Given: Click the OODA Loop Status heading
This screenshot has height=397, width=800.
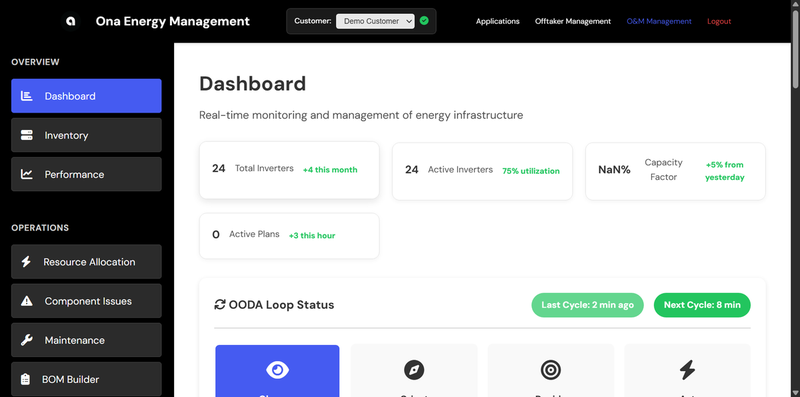Looking at the screenshot, I should [282, 305].
